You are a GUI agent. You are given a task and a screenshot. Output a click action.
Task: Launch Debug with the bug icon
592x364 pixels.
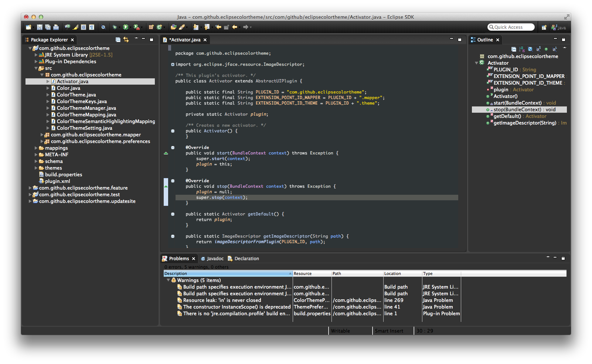(115, 27)
